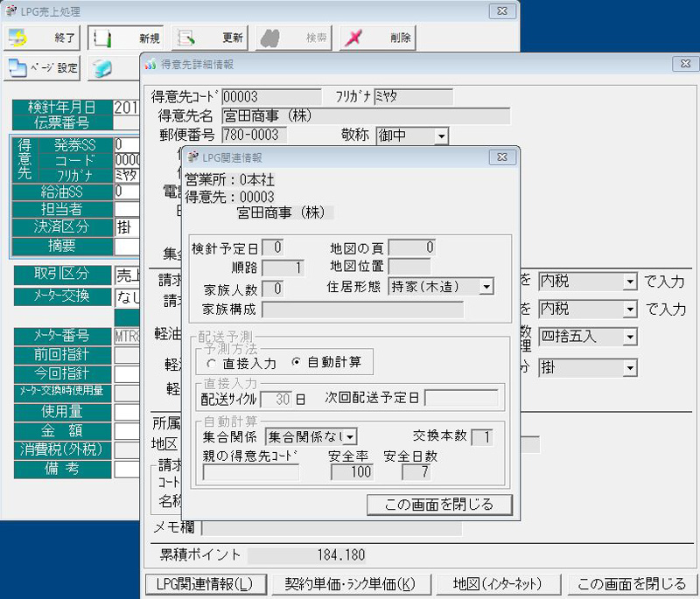The image size is (700, 599).
Task: Click the 新規 (new) toolbar icon
Action: point(103,38)
